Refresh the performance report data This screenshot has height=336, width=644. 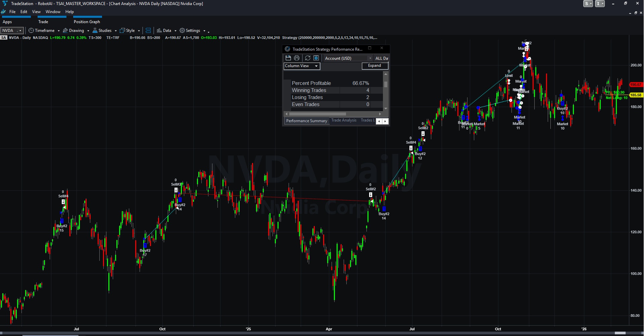308,58
